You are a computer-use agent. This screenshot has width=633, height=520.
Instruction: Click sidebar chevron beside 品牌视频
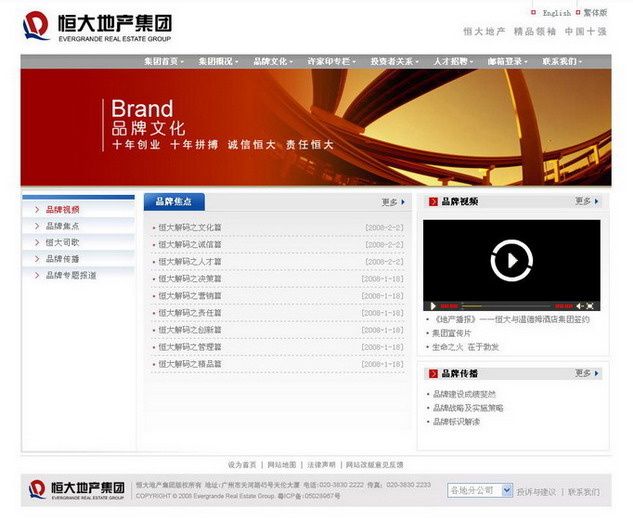tap(37, 210)
